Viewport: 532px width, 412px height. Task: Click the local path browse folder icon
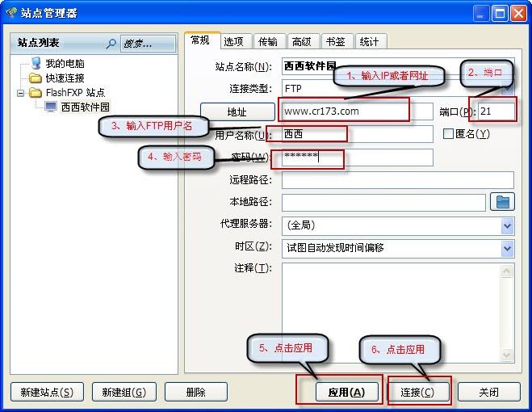[x=502, y=202]
